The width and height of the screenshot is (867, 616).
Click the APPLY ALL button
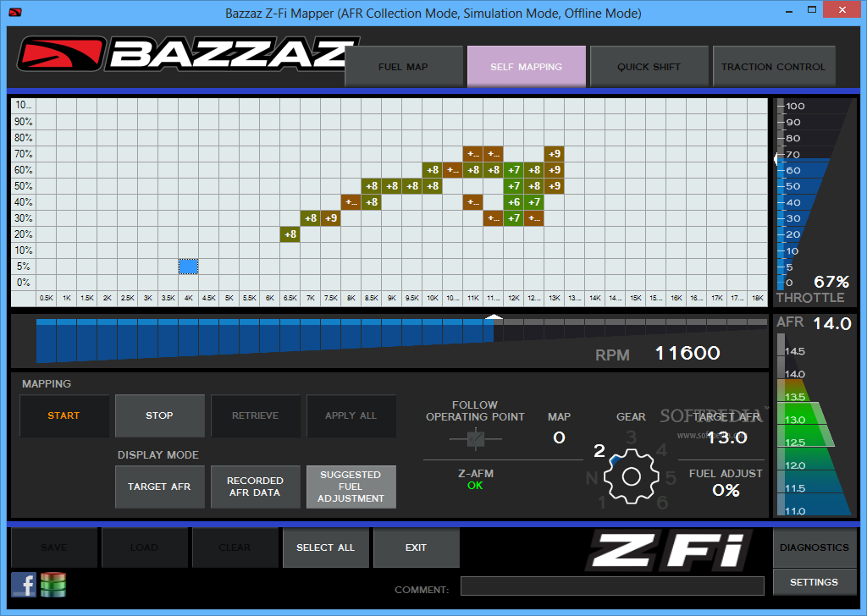(x=351, y=415)
